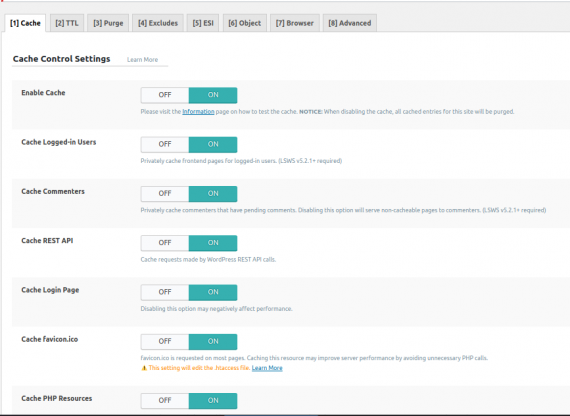Click the Cache Login Page label
Screen dimensions: 570x416
[x=50, y=290]
